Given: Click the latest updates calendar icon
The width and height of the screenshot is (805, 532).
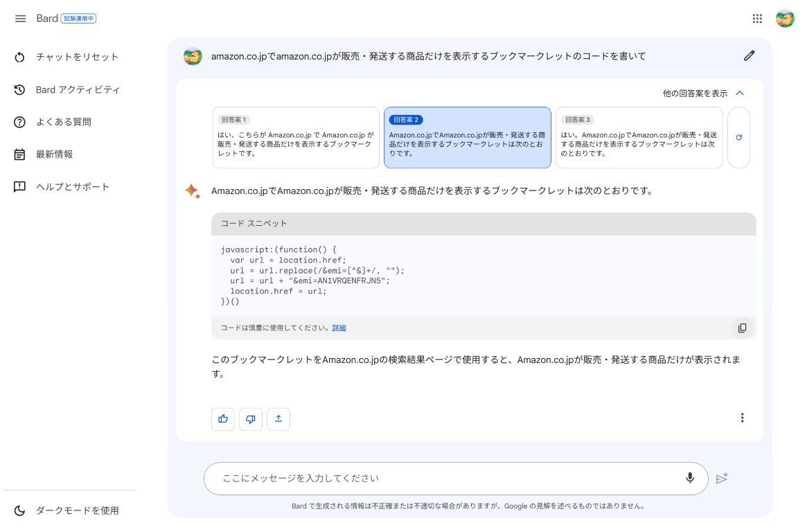Looking at the screenshot, I should (x=19, y=154).
